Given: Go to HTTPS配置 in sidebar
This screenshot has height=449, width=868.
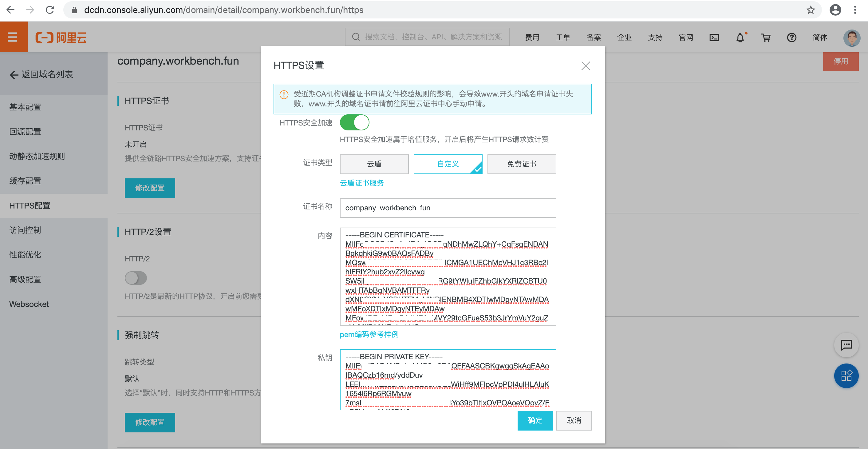Looking at the screenshot, I should (x=54, y=206).
